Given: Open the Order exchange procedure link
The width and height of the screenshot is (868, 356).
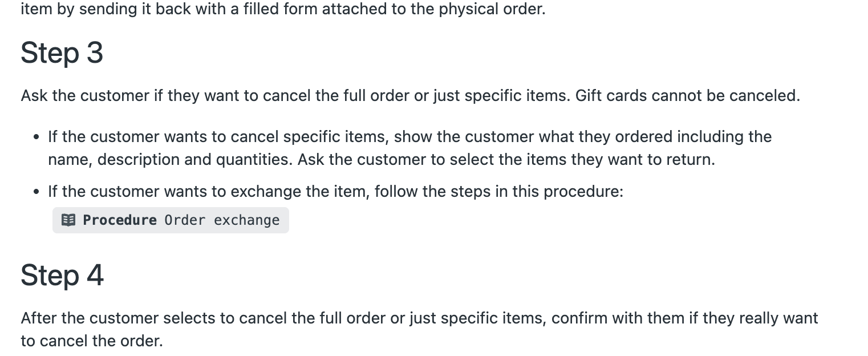Looking at the screenshot, I should point(222,220).
